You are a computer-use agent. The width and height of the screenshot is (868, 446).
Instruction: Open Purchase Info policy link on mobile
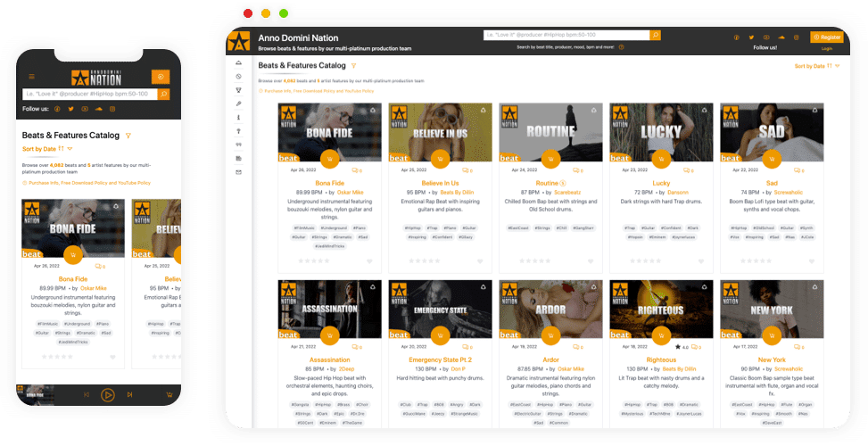(87, 183)
